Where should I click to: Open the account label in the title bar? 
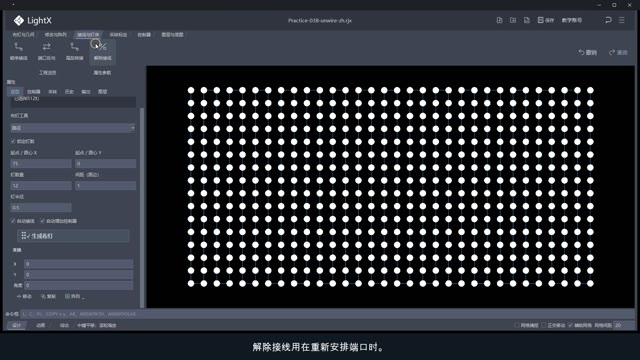click(x=571, y=20)
